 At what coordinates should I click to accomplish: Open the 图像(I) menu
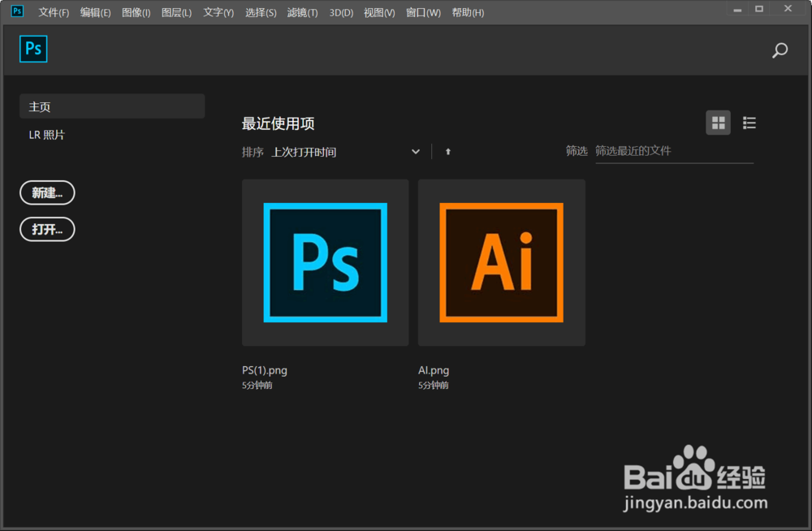pyautogui.click(x=136, y=12)
